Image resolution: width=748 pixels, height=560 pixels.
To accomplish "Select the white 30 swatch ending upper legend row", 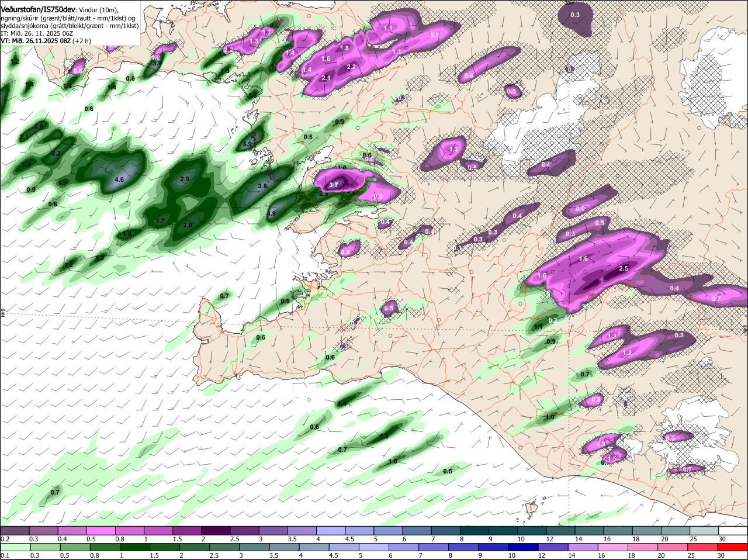I will click(733, 530).
